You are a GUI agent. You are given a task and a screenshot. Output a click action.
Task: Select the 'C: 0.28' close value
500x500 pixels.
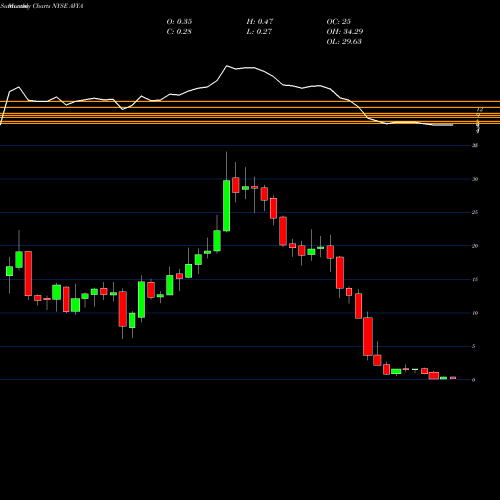click(179, 32)
